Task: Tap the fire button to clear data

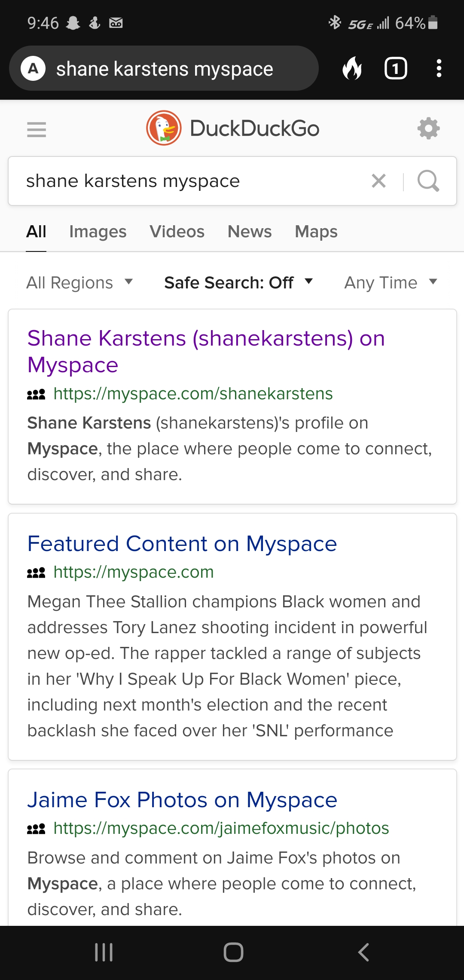Action: (352, 68)
